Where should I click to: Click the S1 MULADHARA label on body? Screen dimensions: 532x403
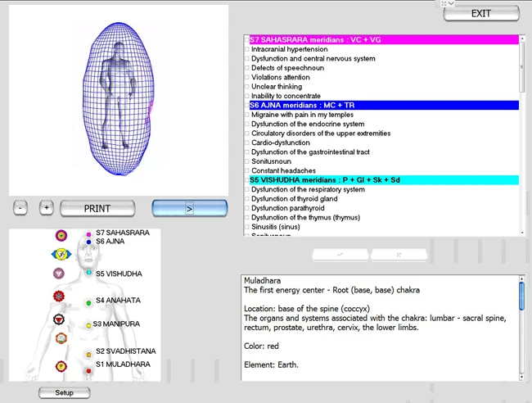click(123, 365)
